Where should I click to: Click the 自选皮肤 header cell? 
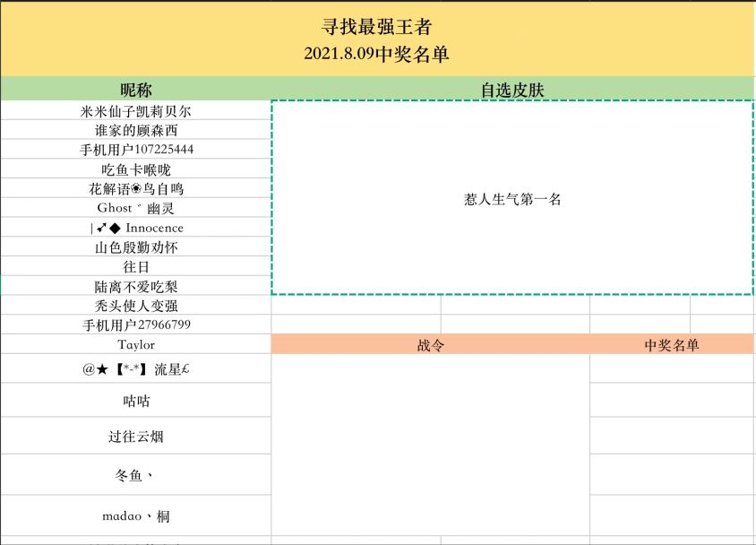(x=512, y=90)
